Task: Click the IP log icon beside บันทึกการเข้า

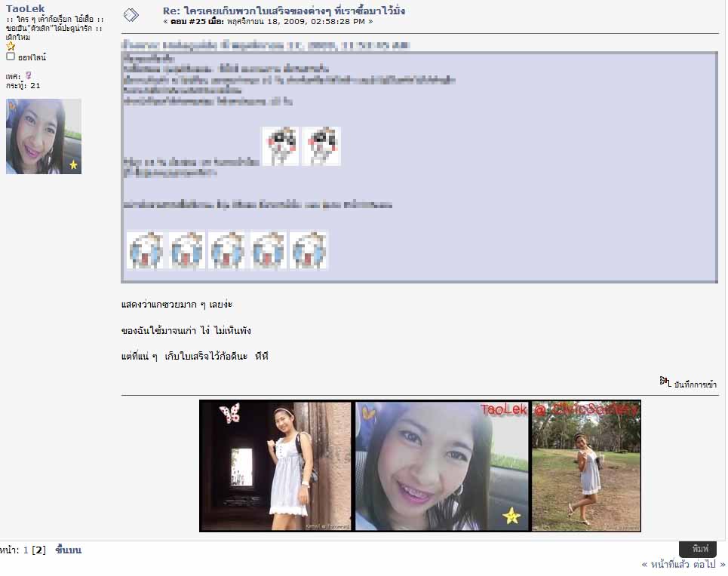Action: click(665, 382)
